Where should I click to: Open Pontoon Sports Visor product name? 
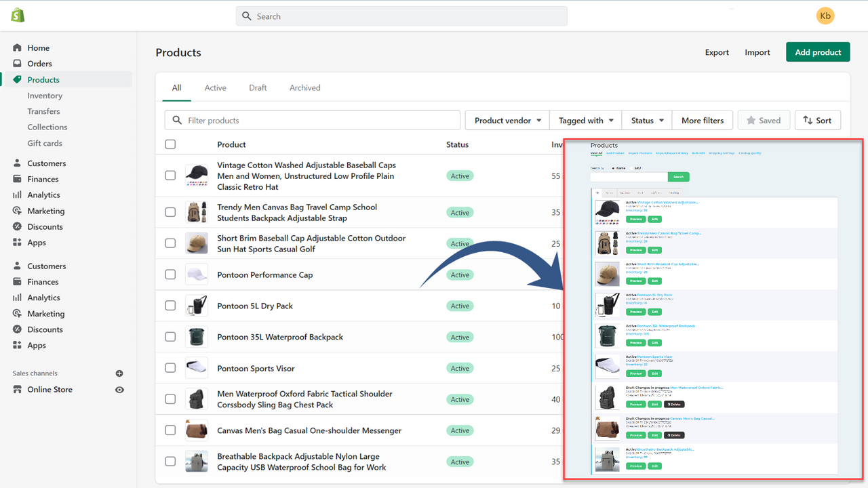pyautogui.click(x=256, y=369)
